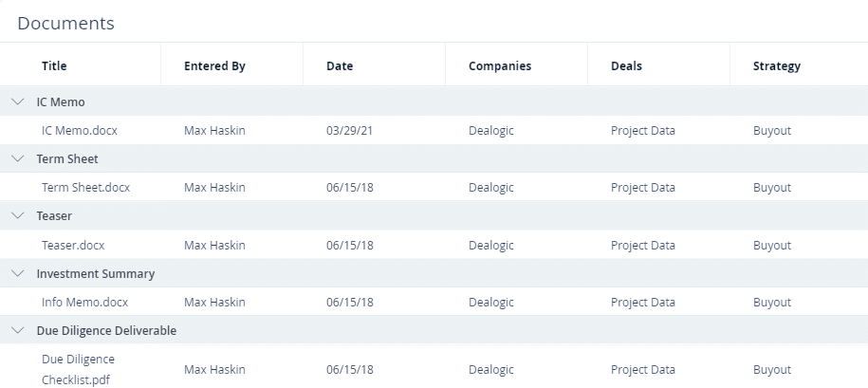Open the Term Sheet.docx document

[85, 188]
